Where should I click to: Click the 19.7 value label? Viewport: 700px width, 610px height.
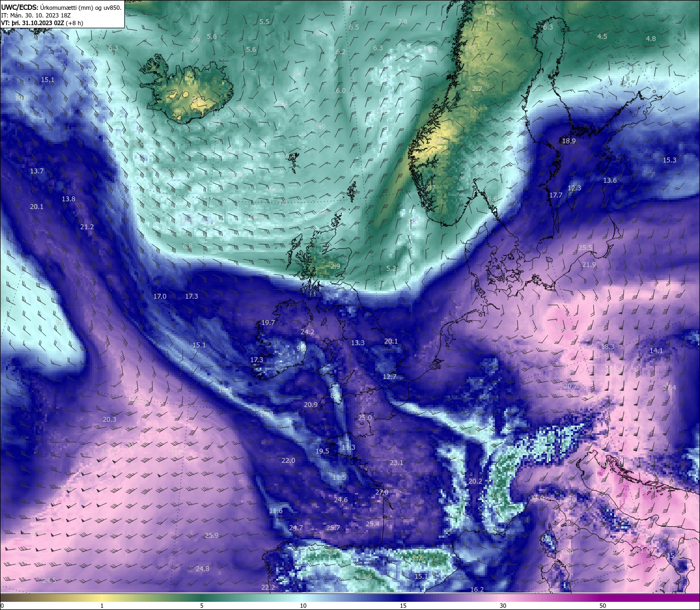click(268, 322)
